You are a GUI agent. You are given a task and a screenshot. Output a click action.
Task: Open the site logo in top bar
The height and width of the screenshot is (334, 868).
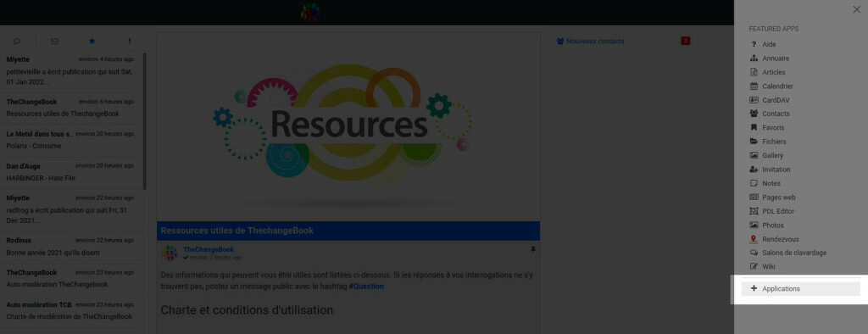tap(310, 12)
